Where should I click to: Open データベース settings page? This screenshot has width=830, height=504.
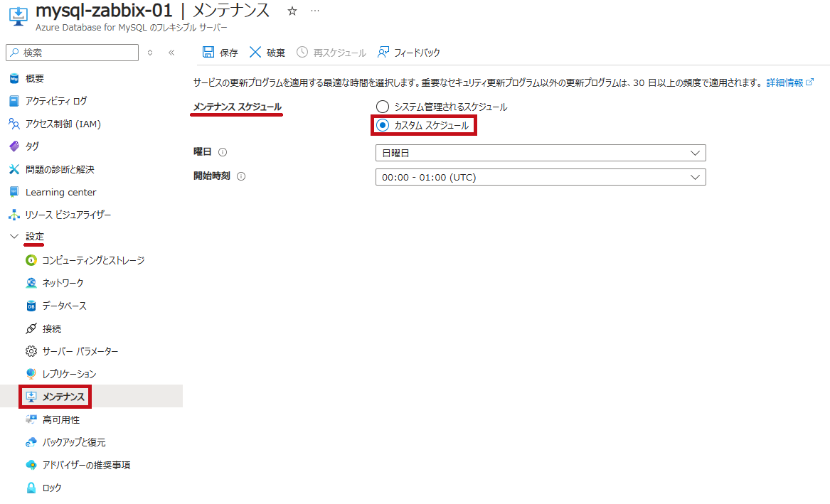click(65, 306)
